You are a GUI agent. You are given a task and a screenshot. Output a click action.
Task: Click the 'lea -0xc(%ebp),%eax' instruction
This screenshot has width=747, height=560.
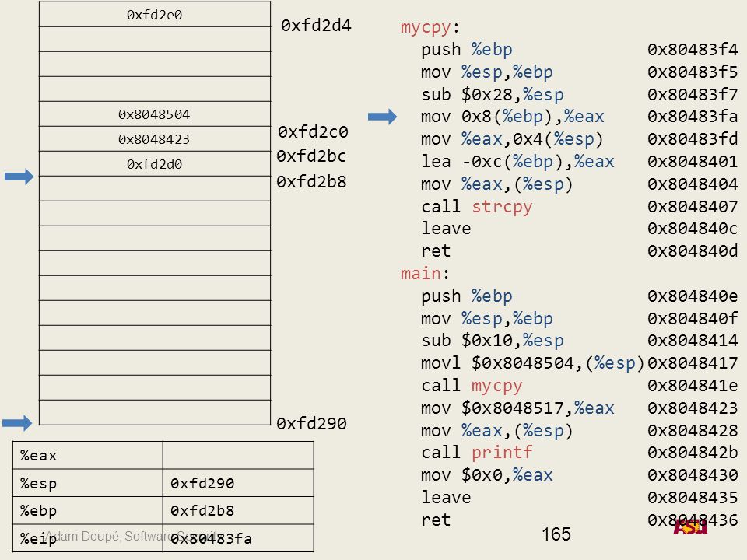517,162
